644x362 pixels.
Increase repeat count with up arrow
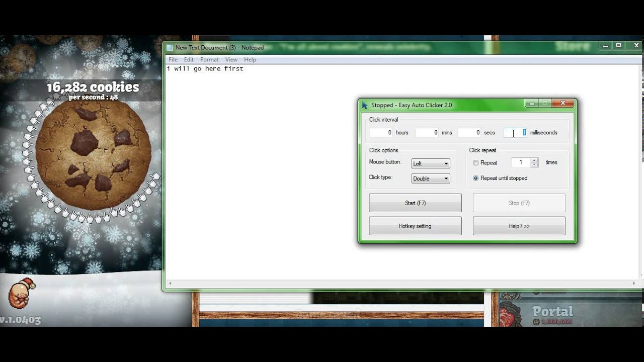click(x=534, y=160)
